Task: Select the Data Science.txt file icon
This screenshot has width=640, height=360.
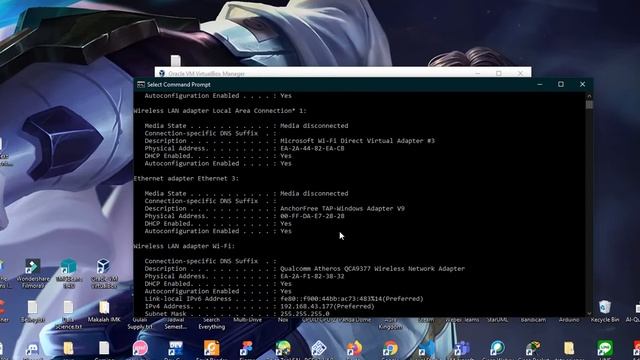Action: 68,307
